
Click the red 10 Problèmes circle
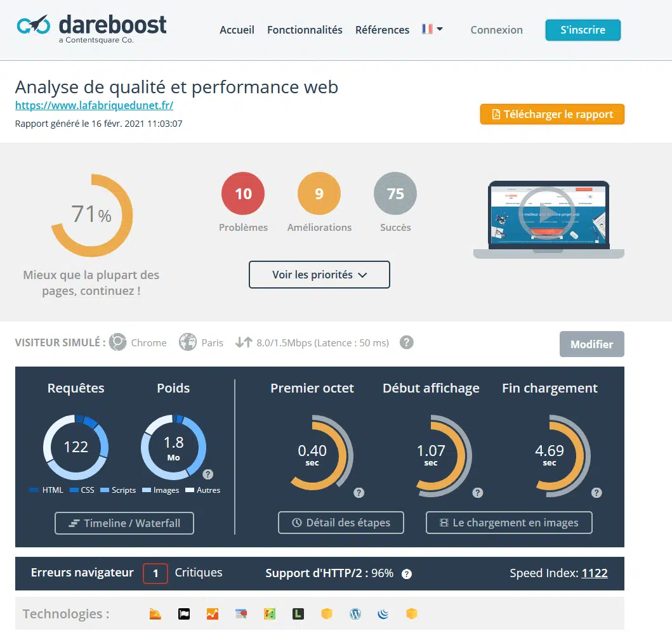[243, 193]
